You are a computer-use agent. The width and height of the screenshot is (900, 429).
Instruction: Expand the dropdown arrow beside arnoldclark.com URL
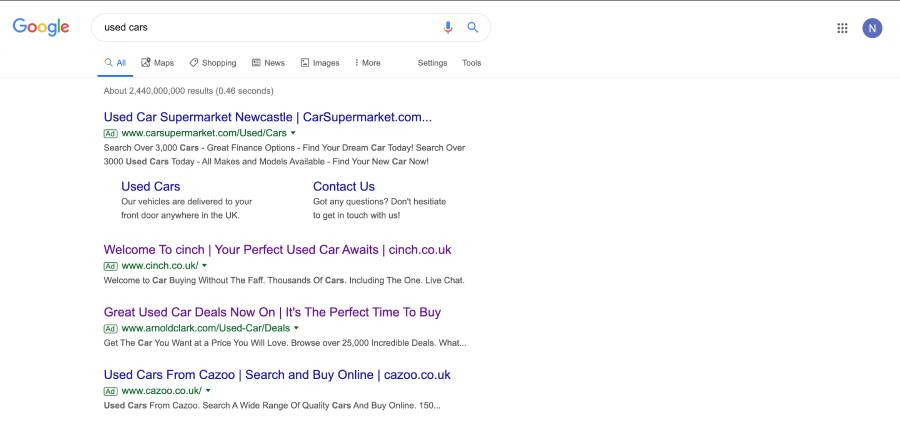point(296,328)
